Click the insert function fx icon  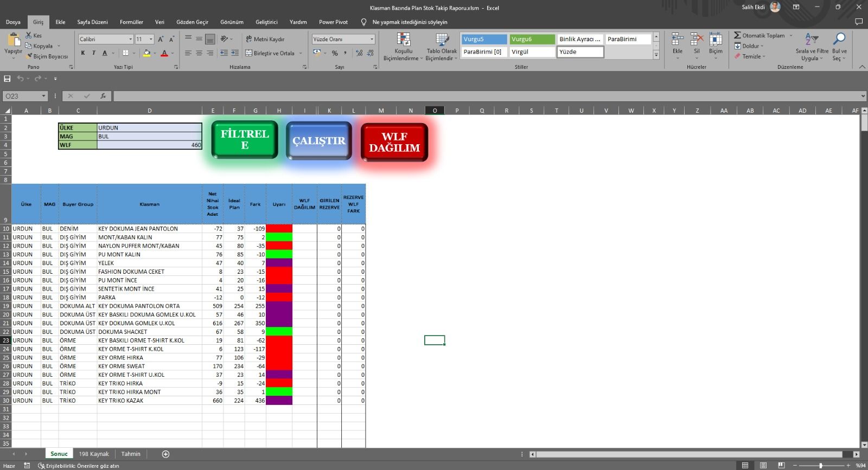(x=103, y=96)
